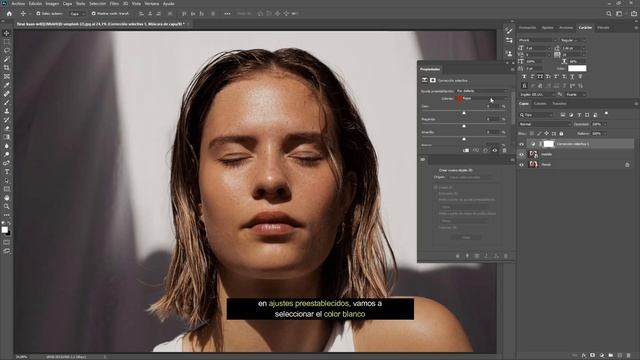This screenshot has width=640, height=360.
Task: Open the Colores dropdown showing Rojos
Action: (482, 98)
